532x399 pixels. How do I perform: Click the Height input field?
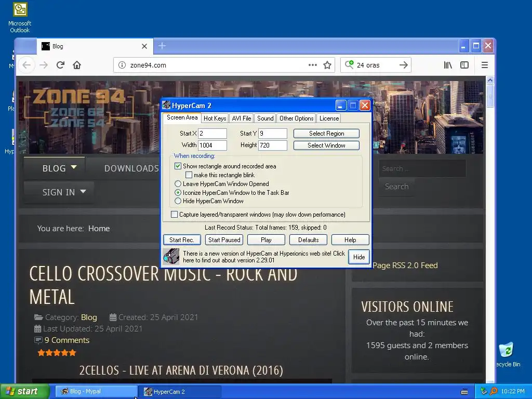click(273, 145)
